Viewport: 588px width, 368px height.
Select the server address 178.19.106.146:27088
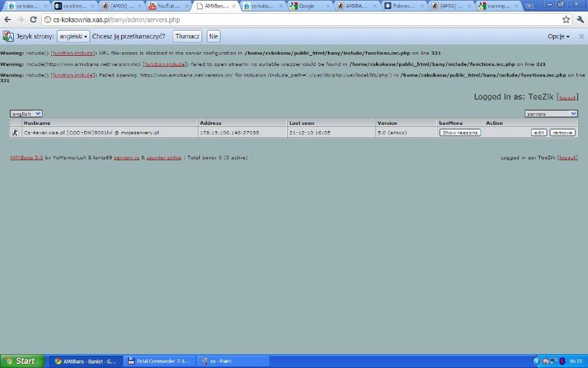pyautogui.click(x=230, y=133)
